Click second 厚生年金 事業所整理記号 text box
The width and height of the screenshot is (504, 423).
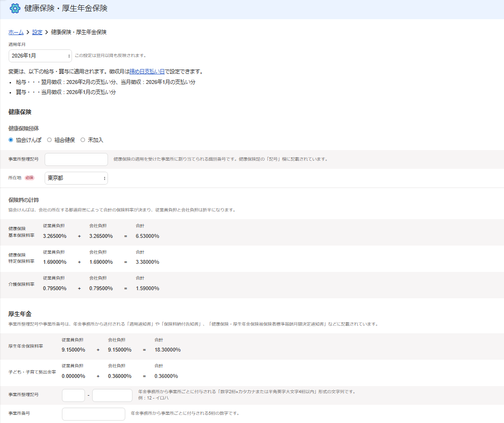pos(112,395)
